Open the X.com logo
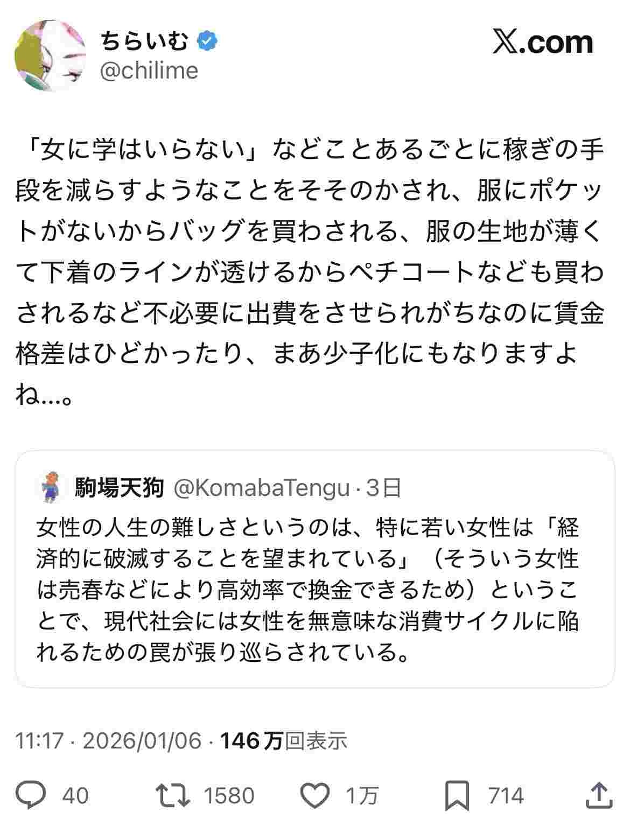 click(542, 43)
